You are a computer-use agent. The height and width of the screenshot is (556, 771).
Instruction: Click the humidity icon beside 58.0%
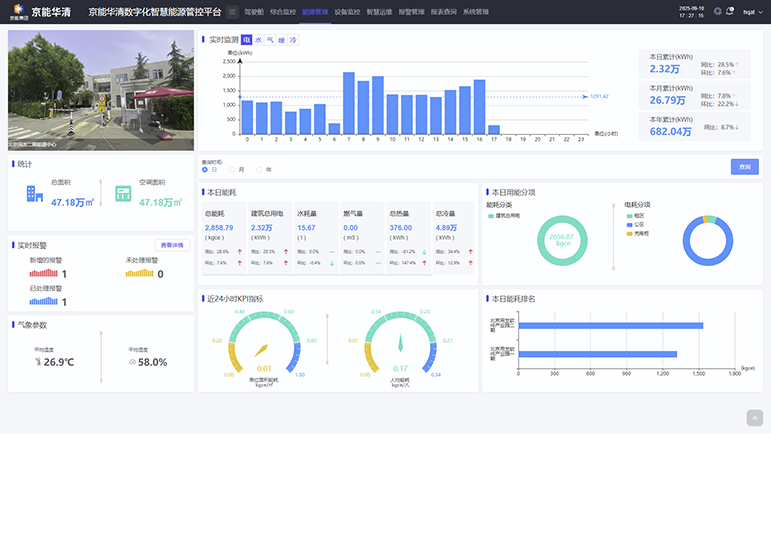[x=132, y=362]
